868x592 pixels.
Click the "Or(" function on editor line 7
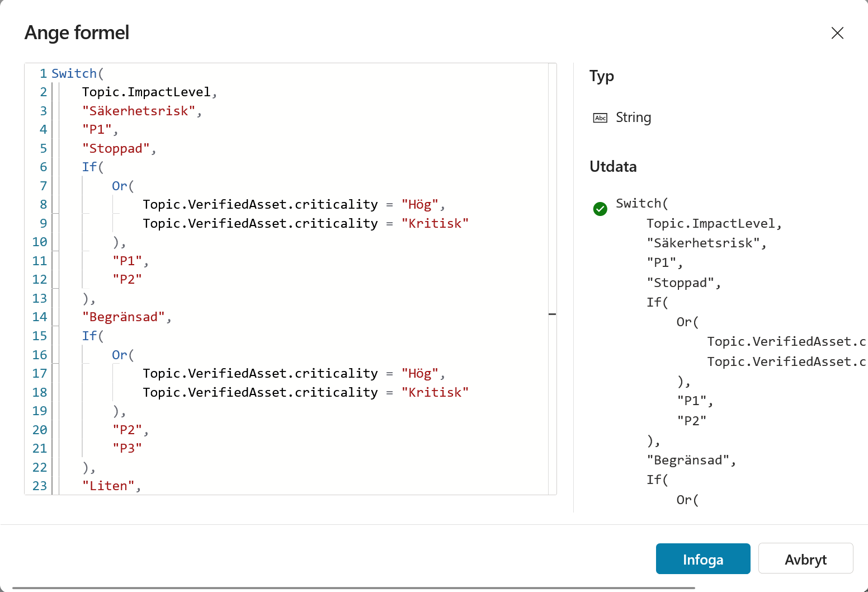coord(123,186)
